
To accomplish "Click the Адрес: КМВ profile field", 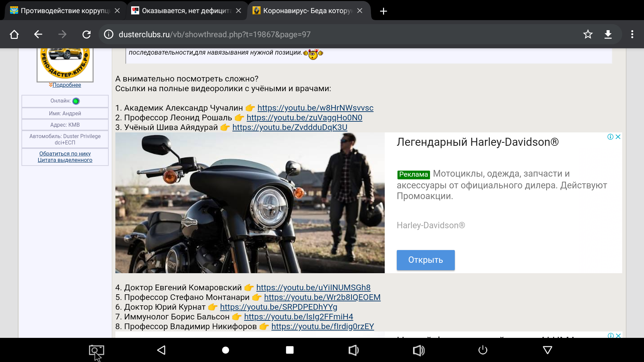I will click(65, 125).
